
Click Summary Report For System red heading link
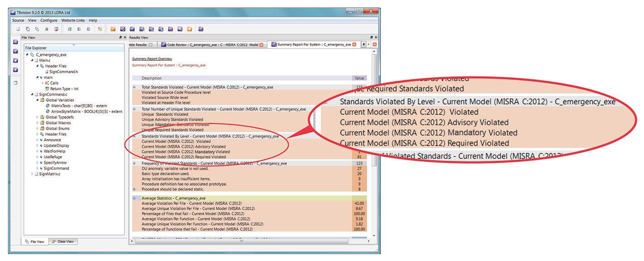tap(169, 65)
